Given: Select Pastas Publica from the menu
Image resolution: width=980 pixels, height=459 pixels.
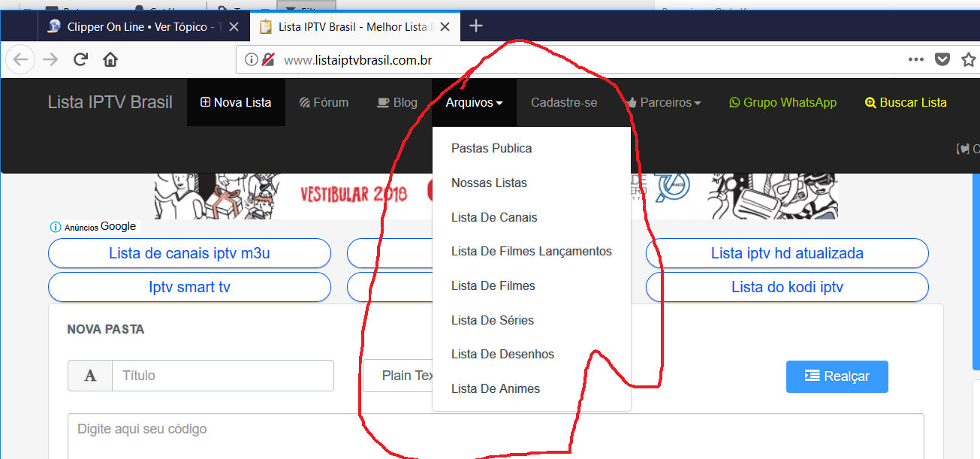Looking at the screenshot, I should point(532,149).
